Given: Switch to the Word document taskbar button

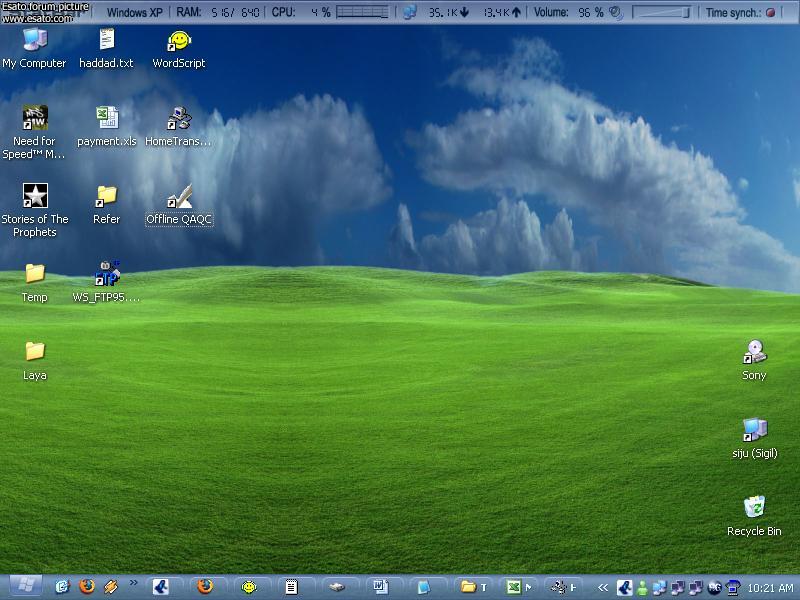Looking at the screenshot, I should pos(380,587).
